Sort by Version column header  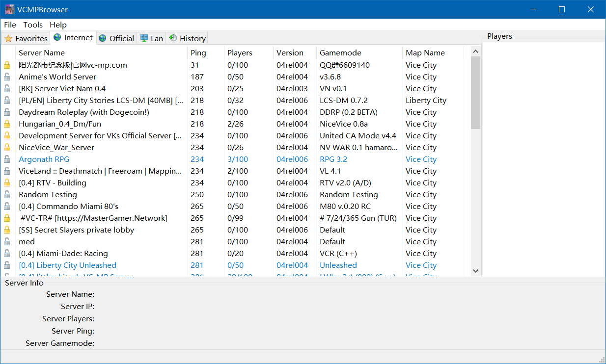(295, 52)
